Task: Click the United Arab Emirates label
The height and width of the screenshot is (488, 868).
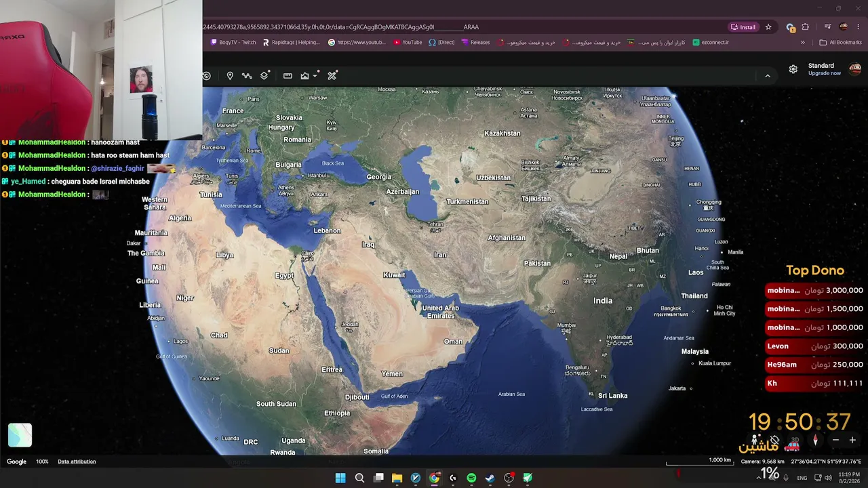Action: click(440, 312)
